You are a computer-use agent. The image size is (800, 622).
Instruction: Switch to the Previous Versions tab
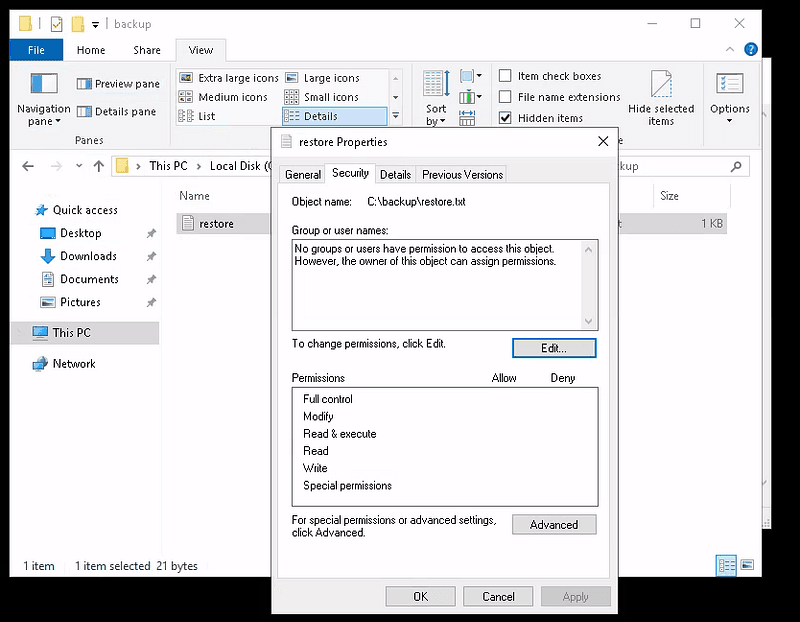(x=461, y=174)
